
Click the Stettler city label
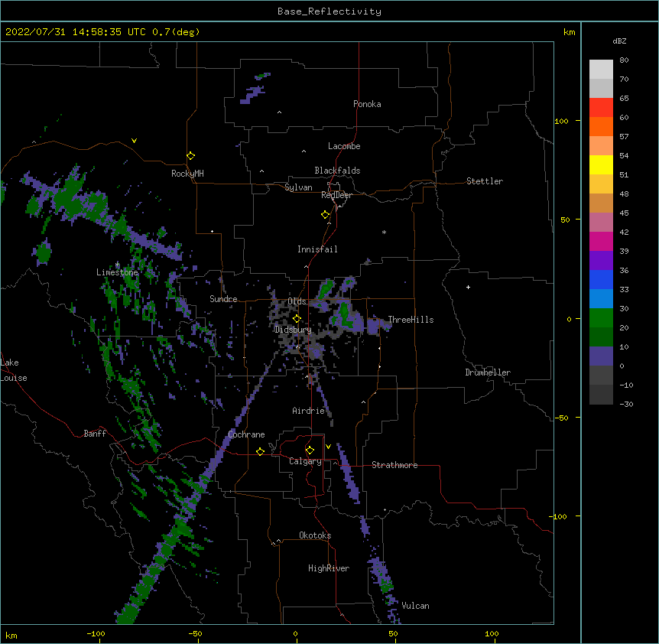pos(485,181)
